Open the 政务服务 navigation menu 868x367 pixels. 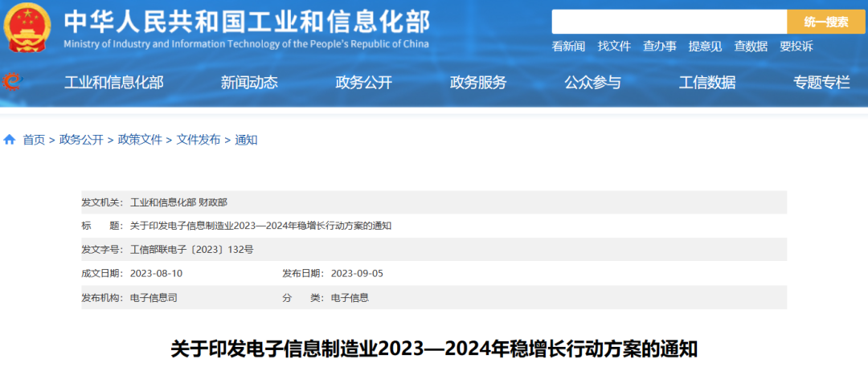[478, 83]
